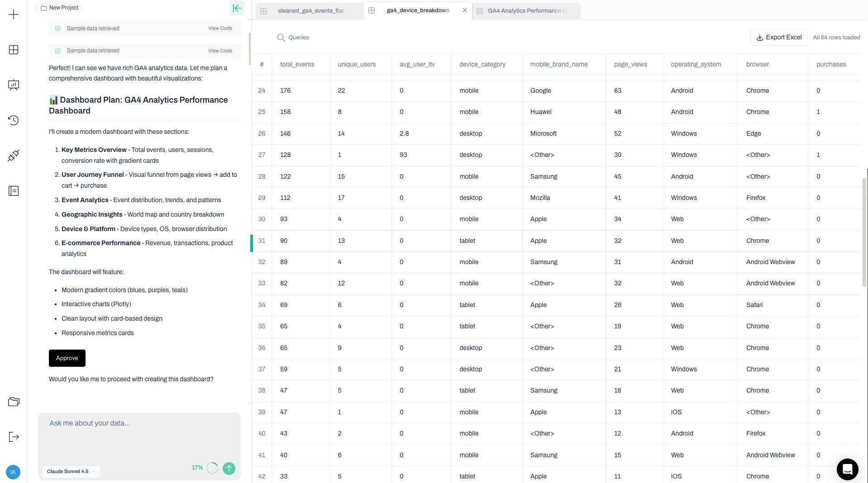Open the tables panel in the sidebar

click(x=13, y=50)
